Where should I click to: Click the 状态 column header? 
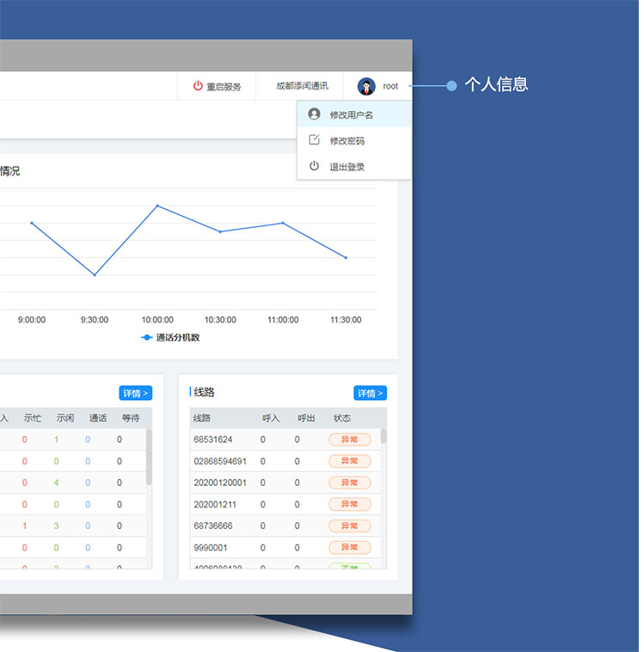pos(341,418)
